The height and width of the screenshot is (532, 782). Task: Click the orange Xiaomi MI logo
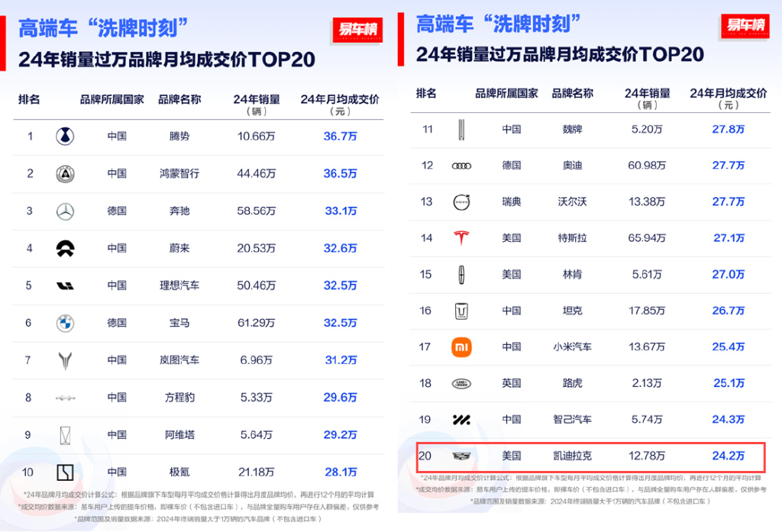461,347
